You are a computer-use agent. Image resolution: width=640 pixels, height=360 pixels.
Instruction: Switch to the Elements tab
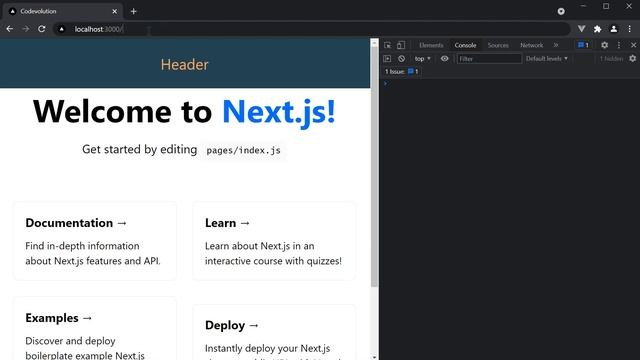click(431, 45)
